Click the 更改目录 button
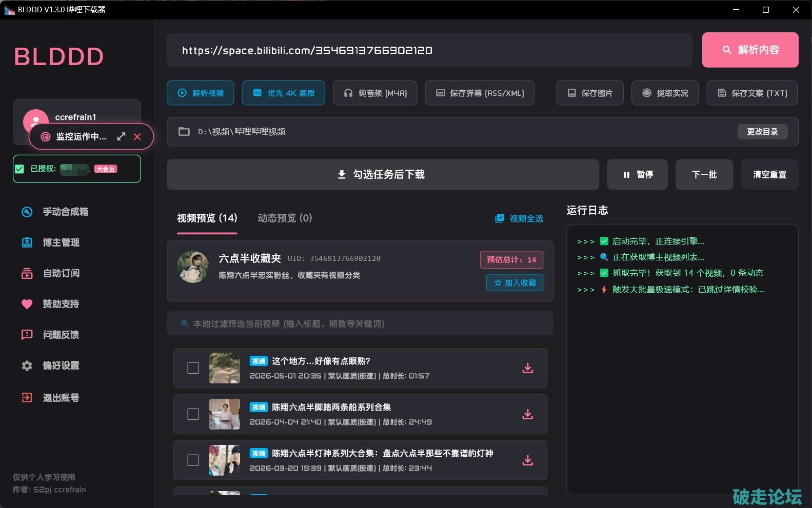 click(x=762, y=132)
